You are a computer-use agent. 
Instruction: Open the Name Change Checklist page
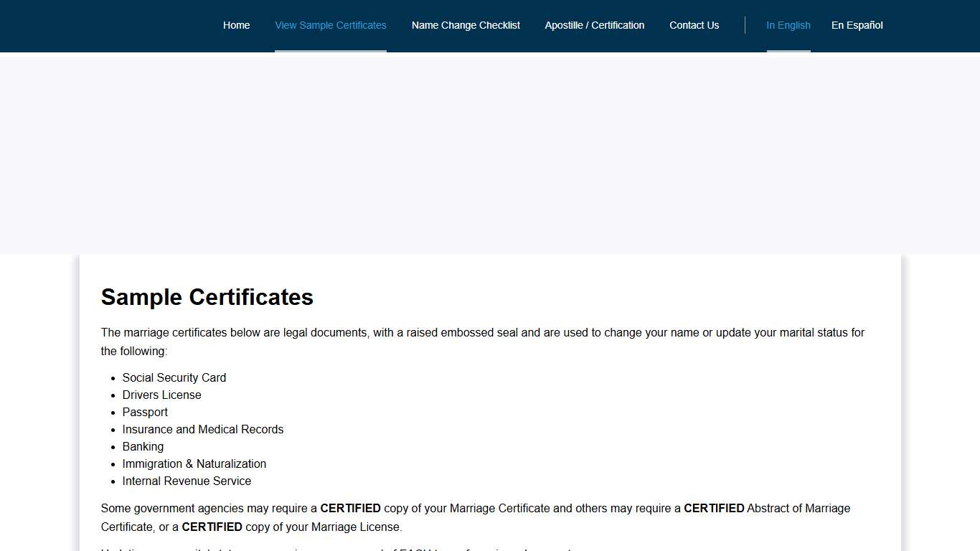coord(466,25)
